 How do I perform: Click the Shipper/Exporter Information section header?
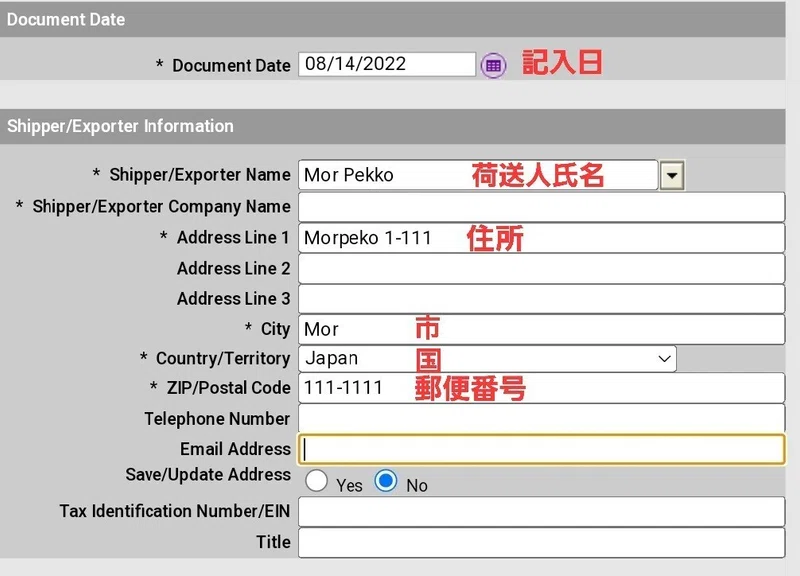click(392, 126)
